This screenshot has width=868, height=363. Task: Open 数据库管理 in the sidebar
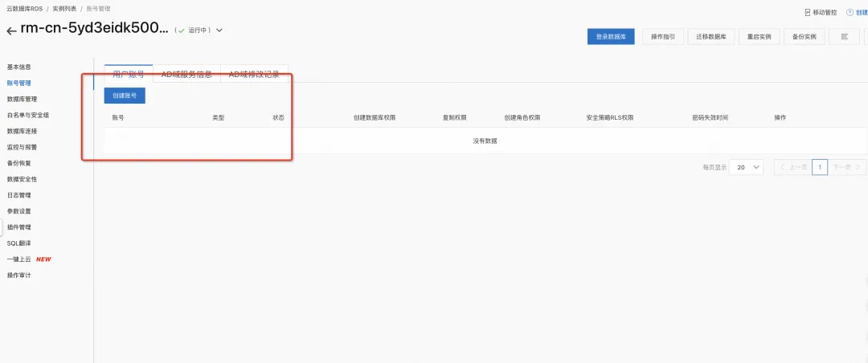point(23,99)
